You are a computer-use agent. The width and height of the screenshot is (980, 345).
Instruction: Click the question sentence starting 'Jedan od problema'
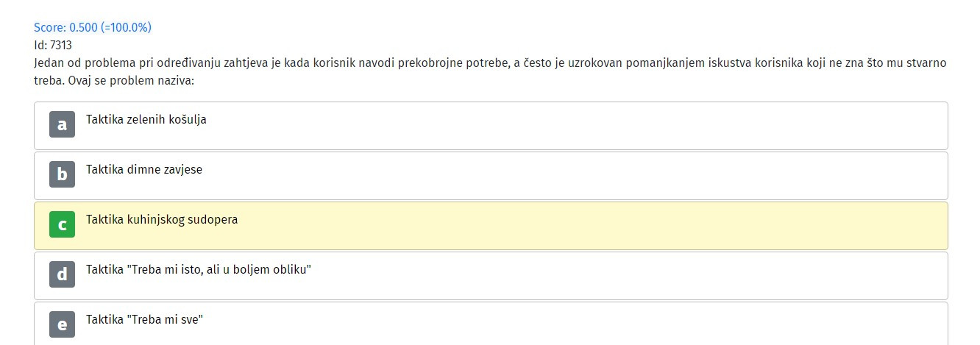490,63
